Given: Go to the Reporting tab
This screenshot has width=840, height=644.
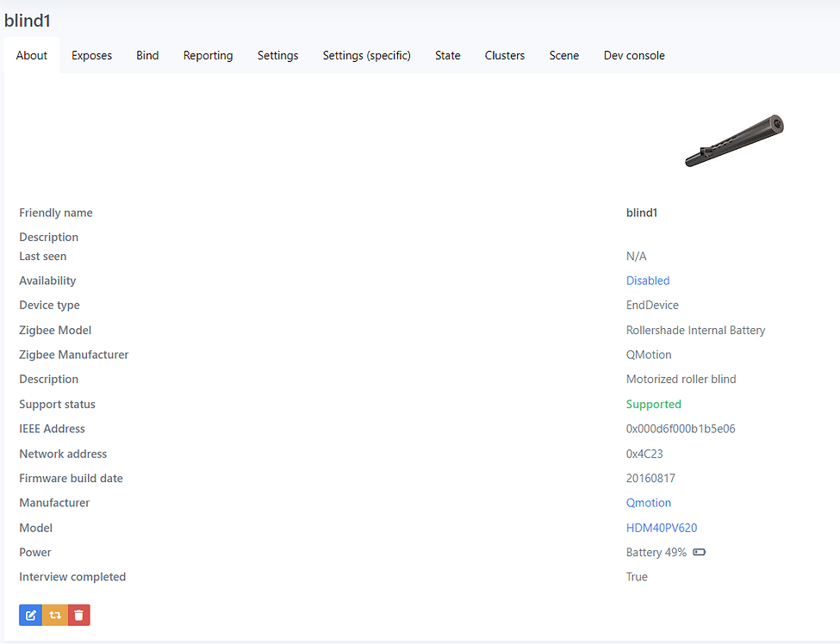Looking at the screenshot, I should (208, 55).
